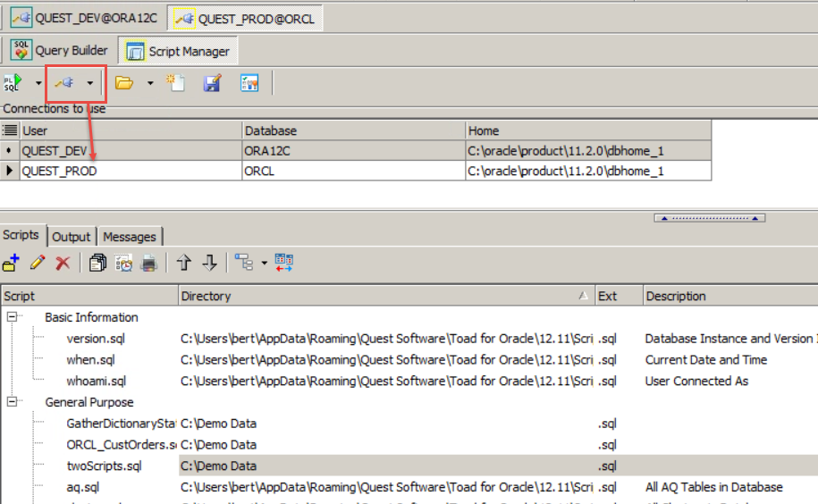
Task: Select the QUEST_DEV connection row
Action: (356, 151)
